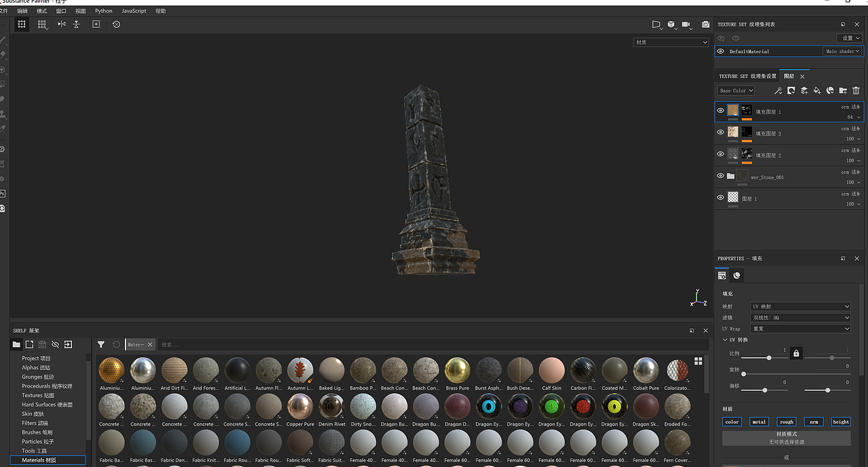Select the Textures 贴图 shelf category

point(38,395)
